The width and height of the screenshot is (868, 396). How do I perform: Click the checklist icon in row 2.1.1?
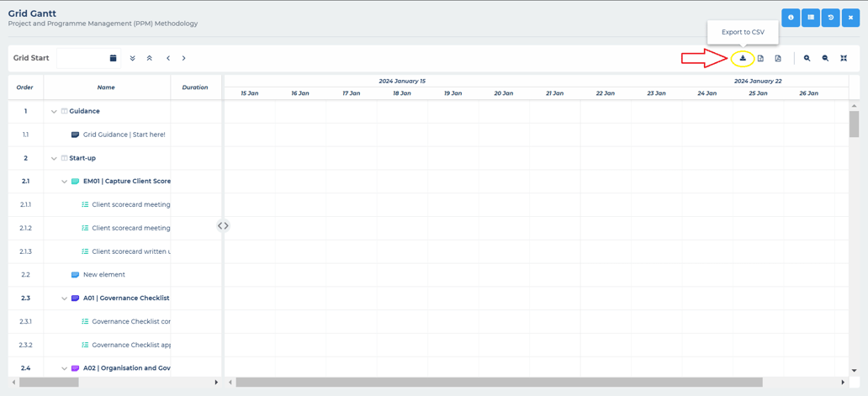tap(85, 204)
